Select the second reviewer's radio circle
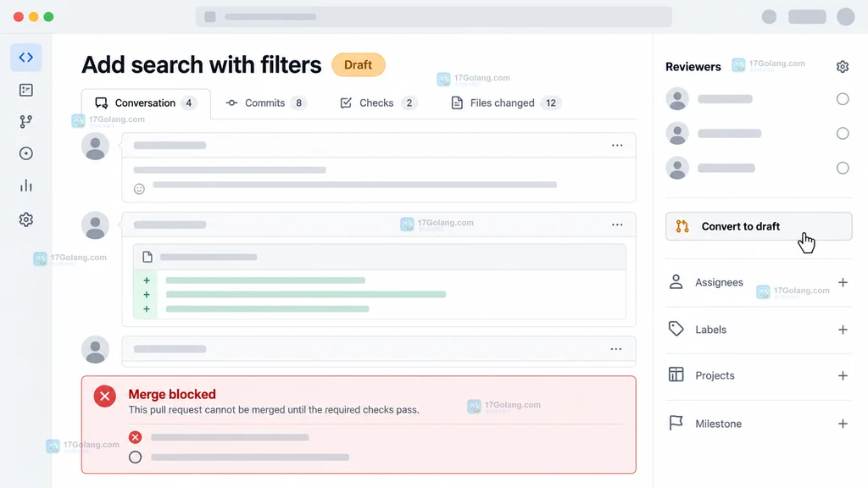 (x=843, y=133)
